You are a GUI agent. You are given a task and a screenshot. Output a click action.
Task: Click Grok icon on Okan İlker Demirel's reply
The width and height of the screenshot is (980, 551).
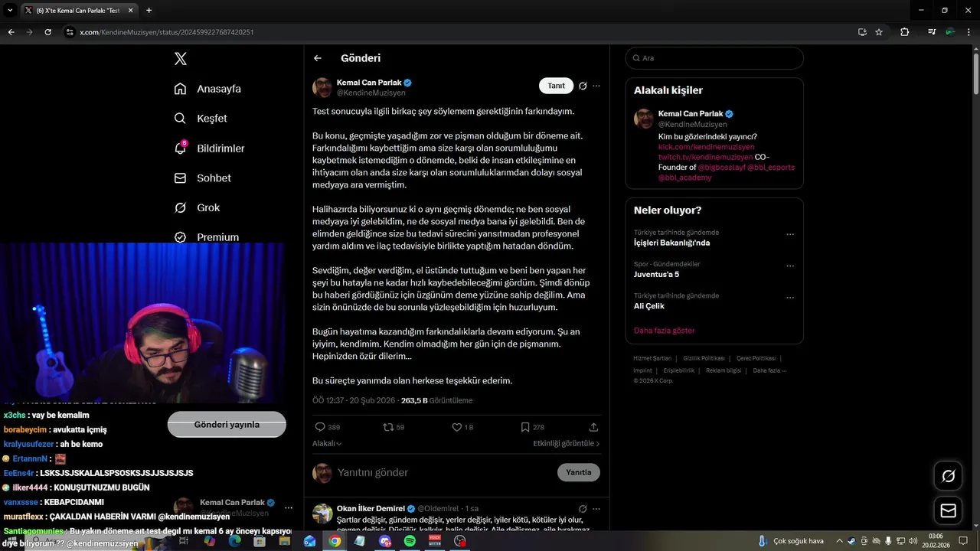click(x=583, y=508)
